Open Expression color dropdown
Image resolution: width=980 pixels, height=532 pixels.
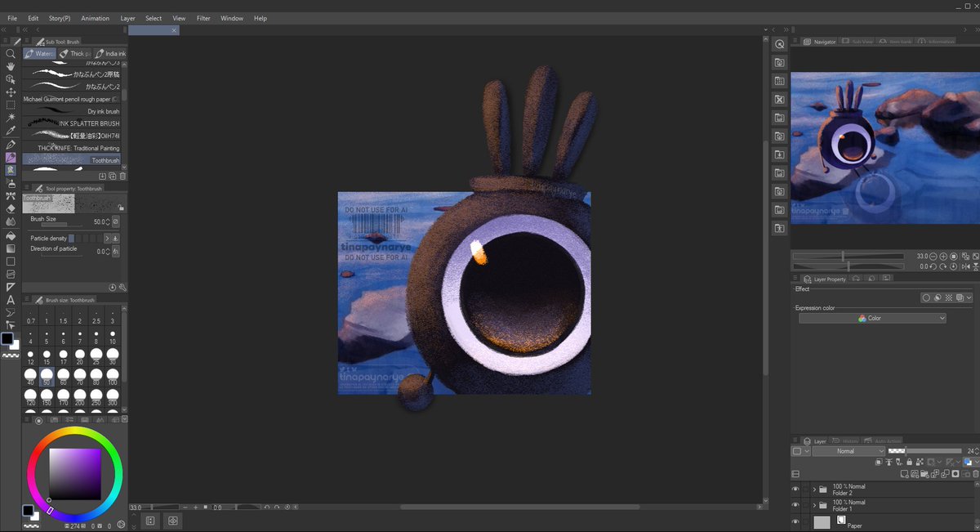pos(872,318)
